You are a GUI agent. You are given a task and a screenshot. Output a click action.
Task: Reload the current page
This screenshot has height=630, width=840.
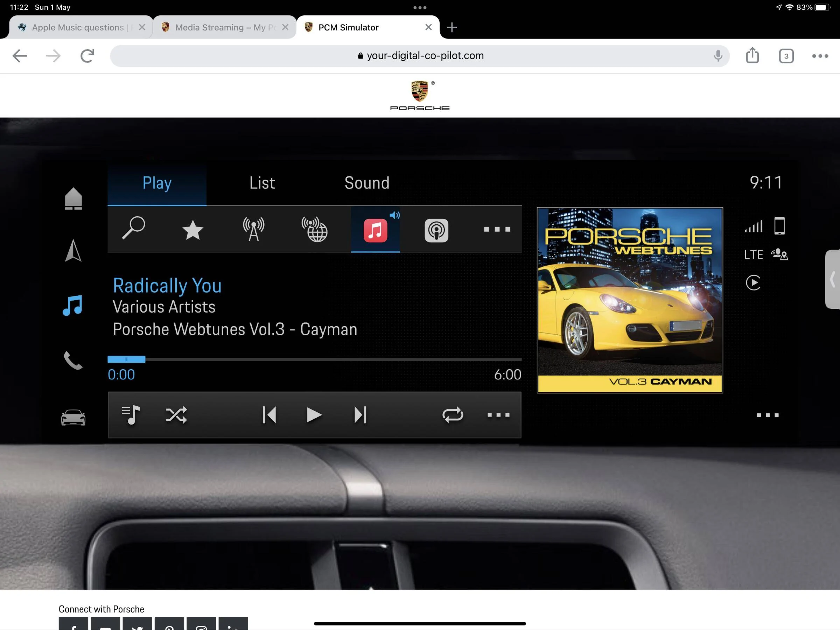[87, 56]
